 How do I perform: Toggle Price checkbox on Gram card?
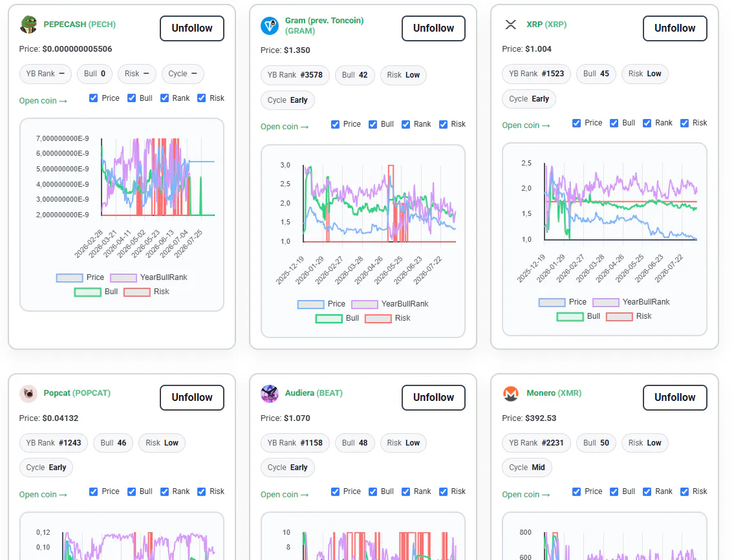335,124
